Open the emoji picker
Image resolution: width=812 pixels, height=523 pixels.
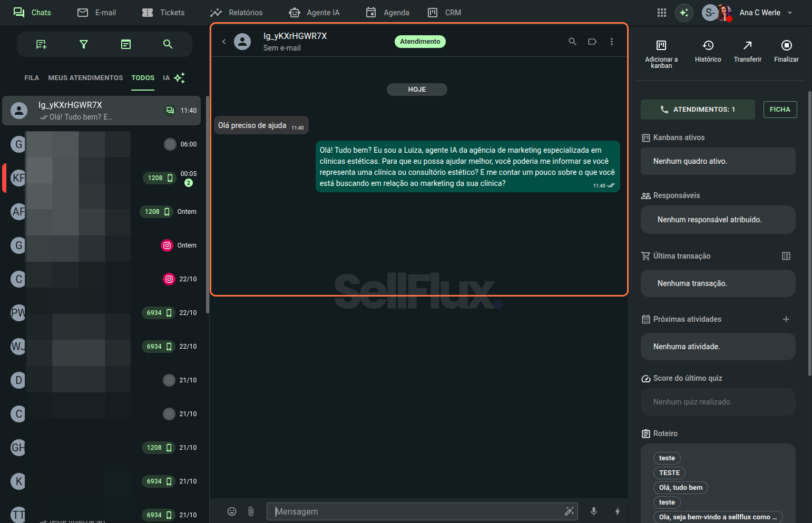pos(232,511)
